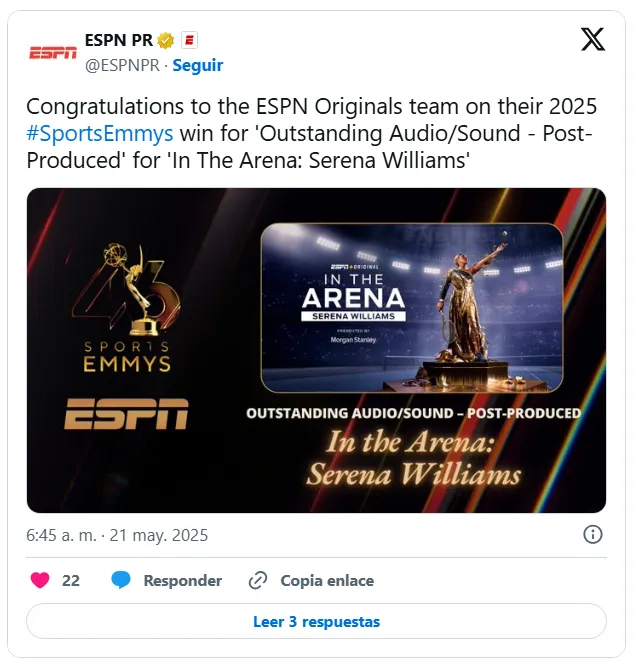Viewport: 639px width, 665px height.
Task: Click the small ESPN affiliate badge
Action: coord(189,40)
